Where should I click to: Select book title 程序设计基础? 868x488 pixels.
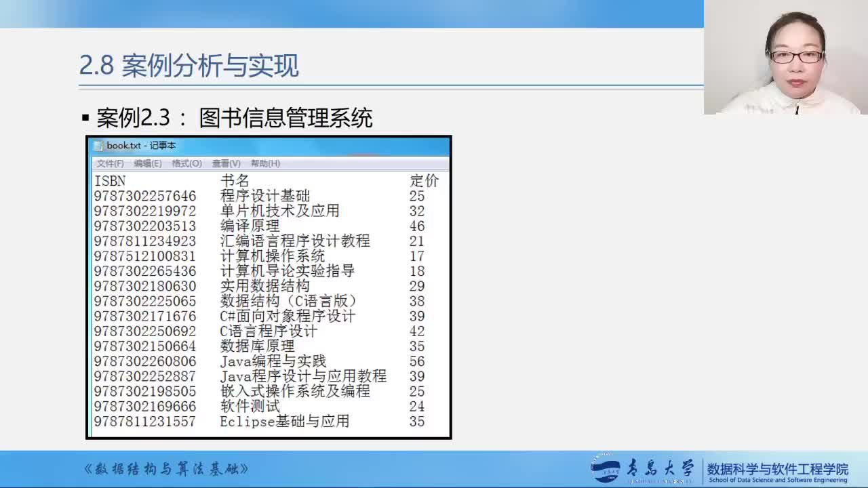[x=265, y=196]
